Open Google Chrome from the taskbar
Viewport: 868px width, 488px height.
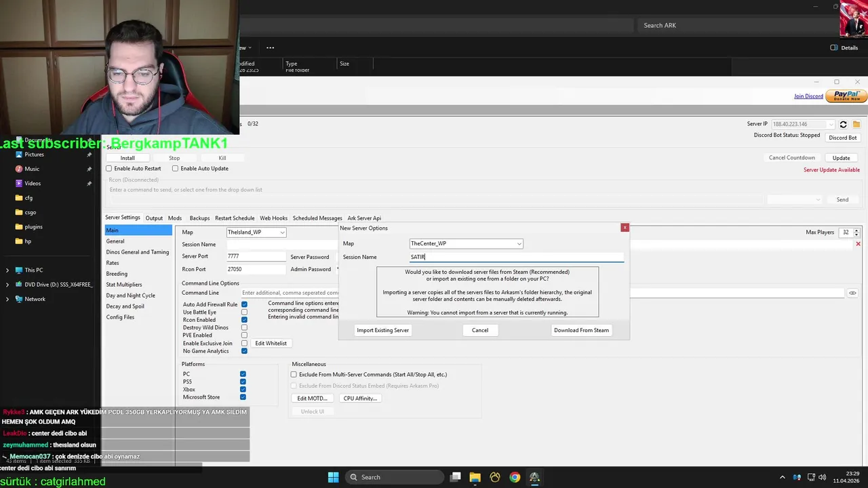point(515,477)
